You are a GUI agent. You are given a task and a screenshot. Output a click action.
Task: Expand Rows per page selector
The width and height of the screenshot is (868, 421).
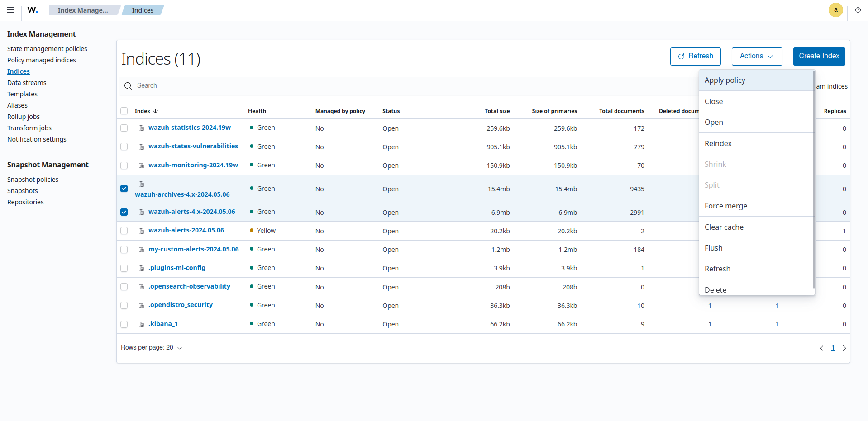point(151,348)
